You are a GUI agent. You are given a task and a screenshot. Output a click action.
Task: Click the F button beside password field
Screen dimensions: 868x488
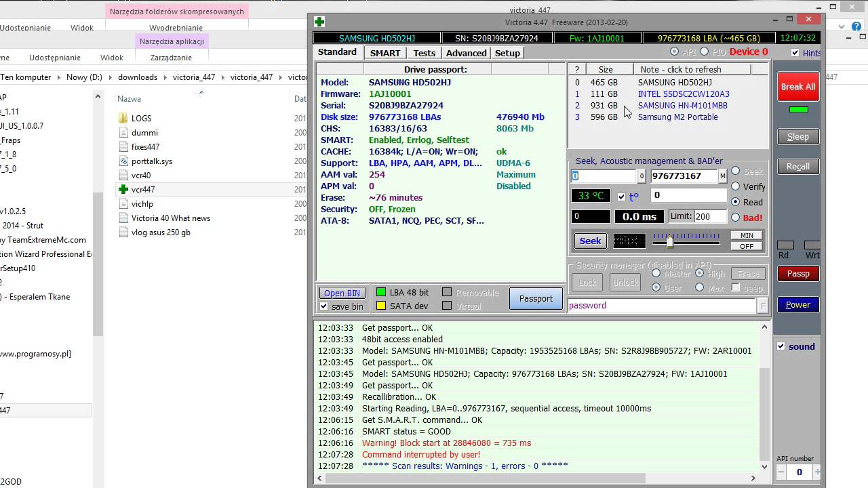[763, 306]
